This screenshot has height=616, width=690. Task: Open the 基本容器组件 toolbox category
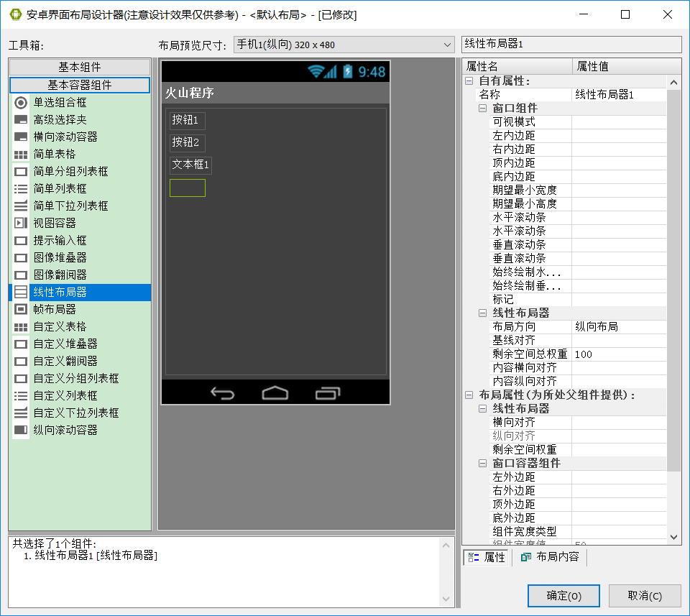80,85
